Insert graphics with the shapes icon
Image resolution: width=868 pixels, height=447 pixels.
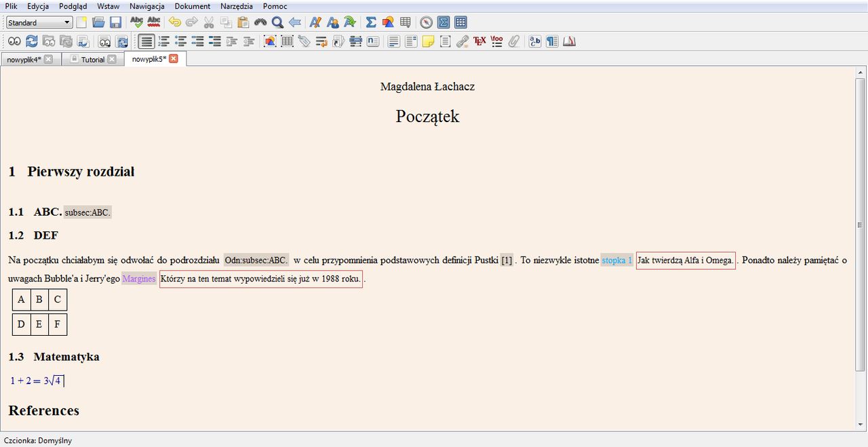389,22
